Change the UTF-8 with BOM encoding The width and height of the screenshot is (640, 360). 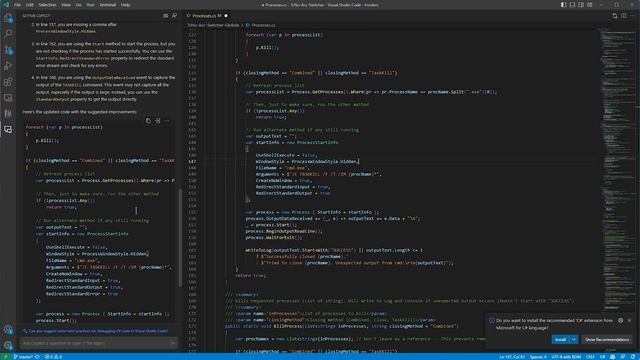566,357
